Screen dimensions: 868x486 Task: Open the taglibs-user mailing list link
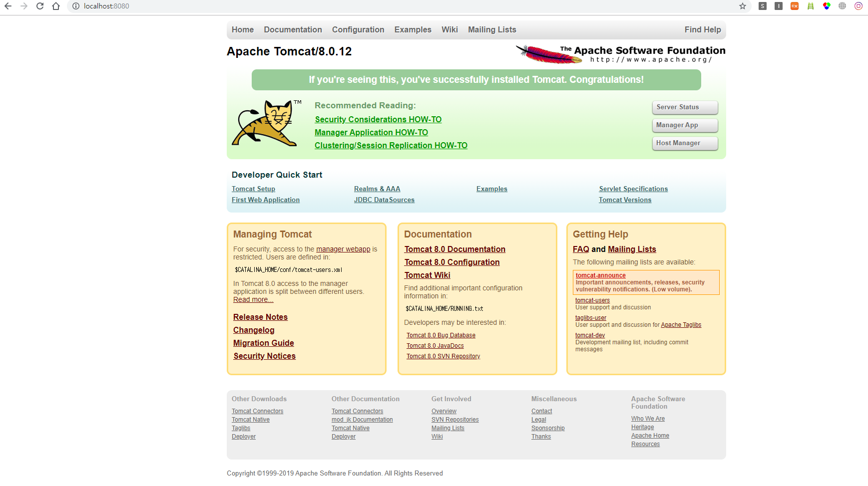point(591,318)
